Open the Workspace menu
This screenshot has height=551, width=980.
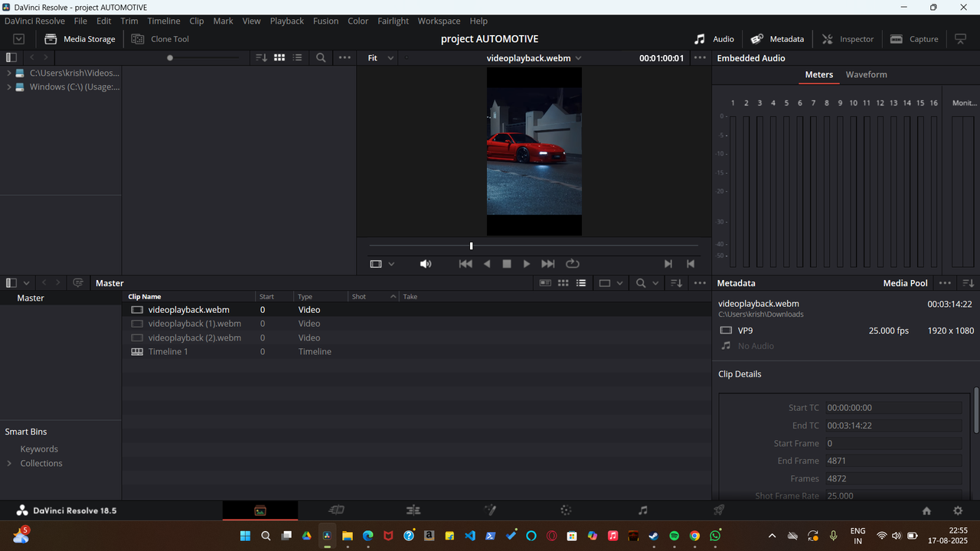[x=439, y=21]
